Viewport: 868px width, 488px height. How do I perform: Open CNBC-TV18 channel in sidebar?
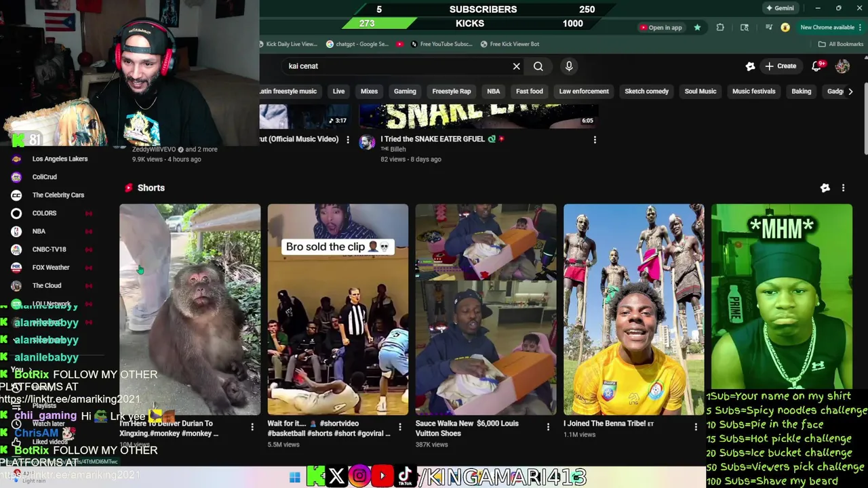tap(51, 249)
